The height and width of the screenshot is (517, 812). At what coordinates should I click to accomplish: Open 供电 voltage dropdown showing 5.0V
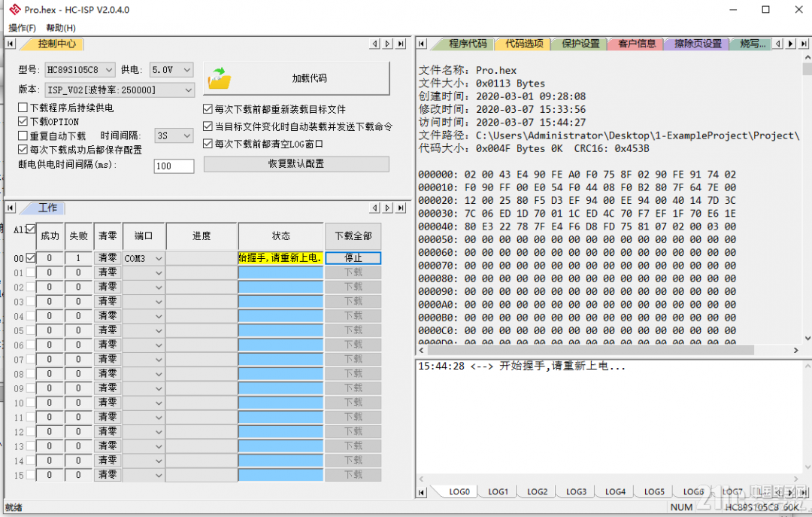171,69
